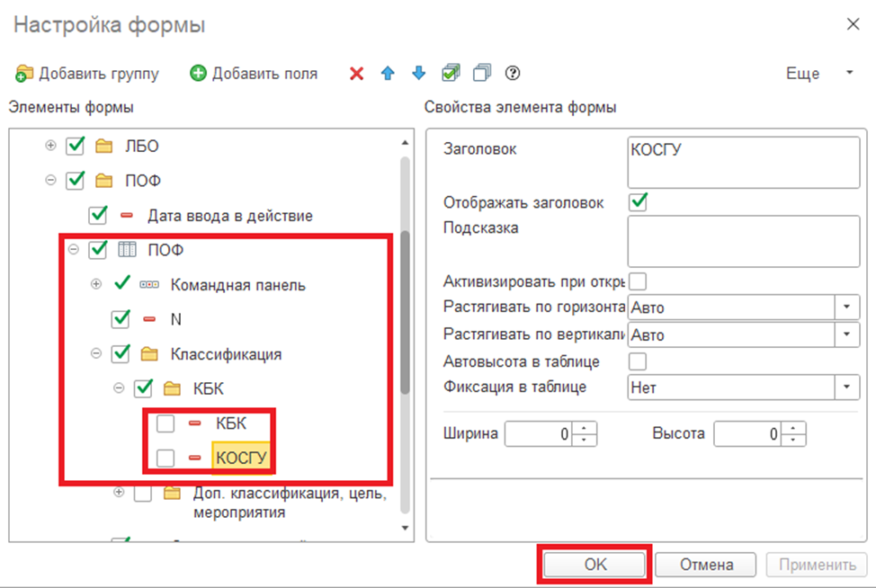Expand the Командная панель node

tap(96, 284)
